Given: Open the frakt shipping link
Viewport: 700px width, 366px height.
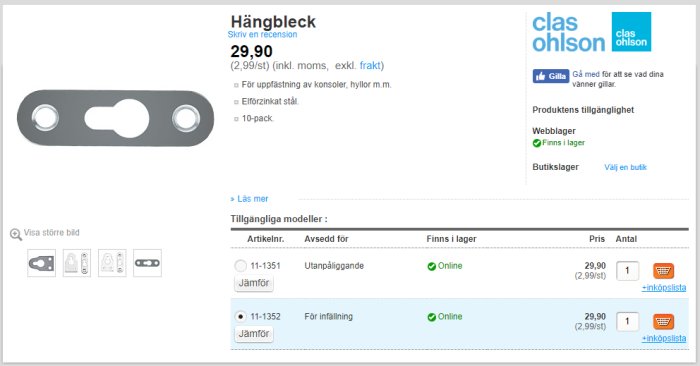Looking at the screenshot, I should click(370, 66).
